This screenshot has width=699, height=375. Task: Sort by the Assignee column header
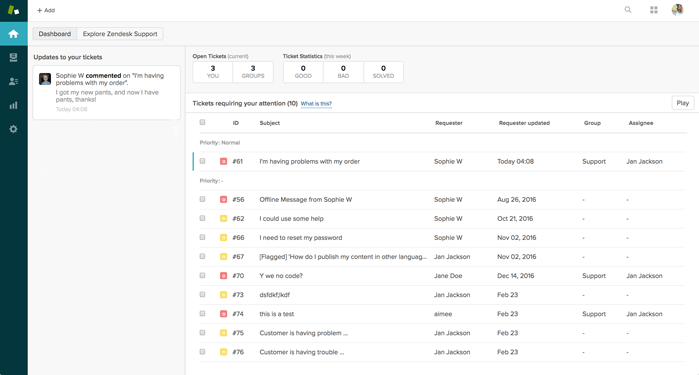641,123
